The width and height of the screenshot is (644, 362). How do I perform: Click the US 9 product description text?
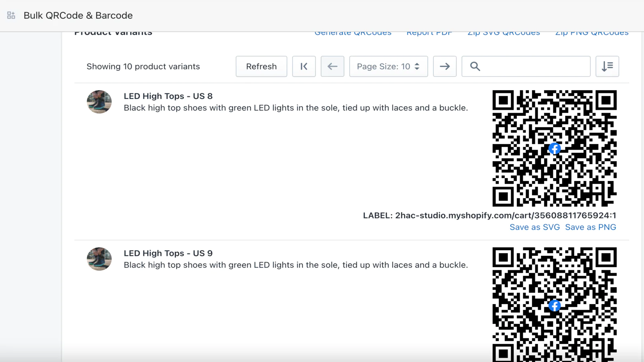coord(296,265)
